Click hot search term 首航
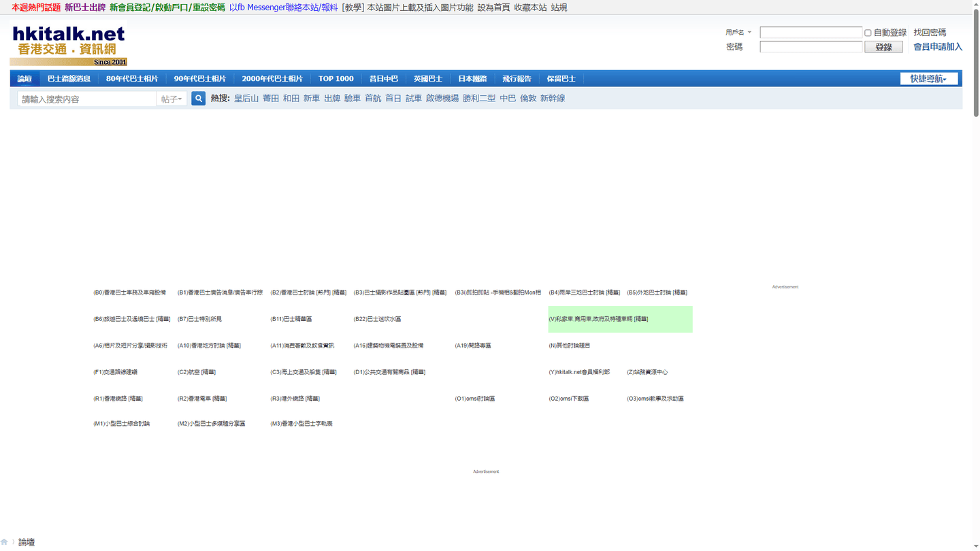 (373, 99)
